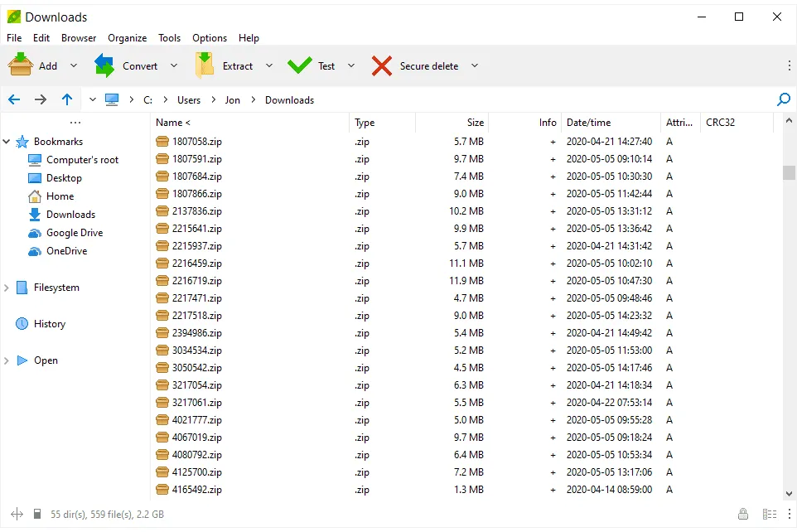Click the Add archive icon
This screenshot has height=532, width=797.
tap(21, 65)
